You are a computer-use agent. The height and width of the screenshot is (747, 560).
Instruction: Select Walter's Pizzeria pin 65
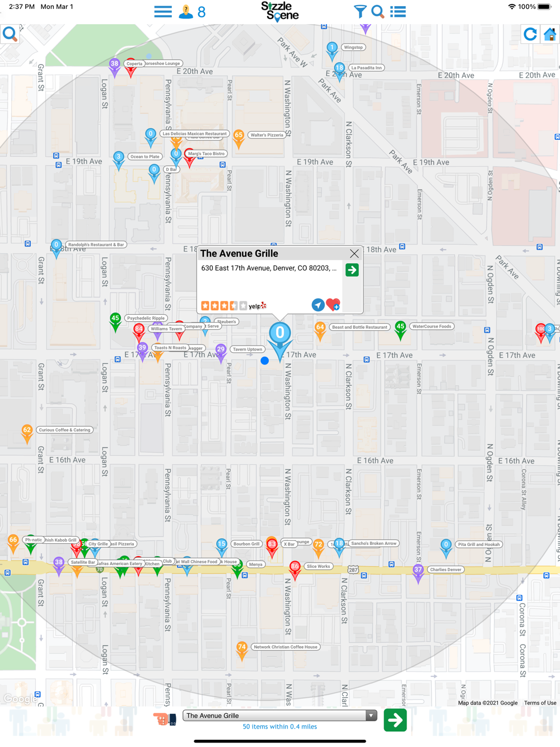[239, 138]
